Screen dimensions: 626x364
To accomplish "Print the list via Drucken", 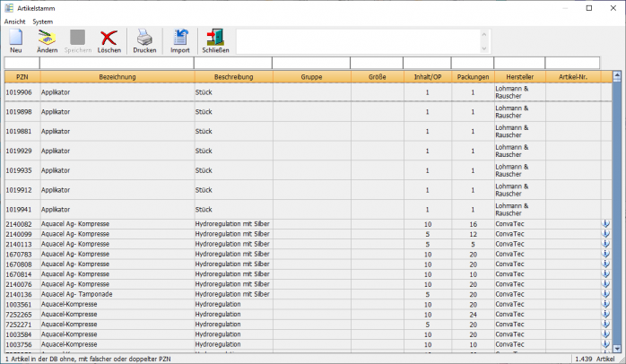I will (x=144, y=41).
